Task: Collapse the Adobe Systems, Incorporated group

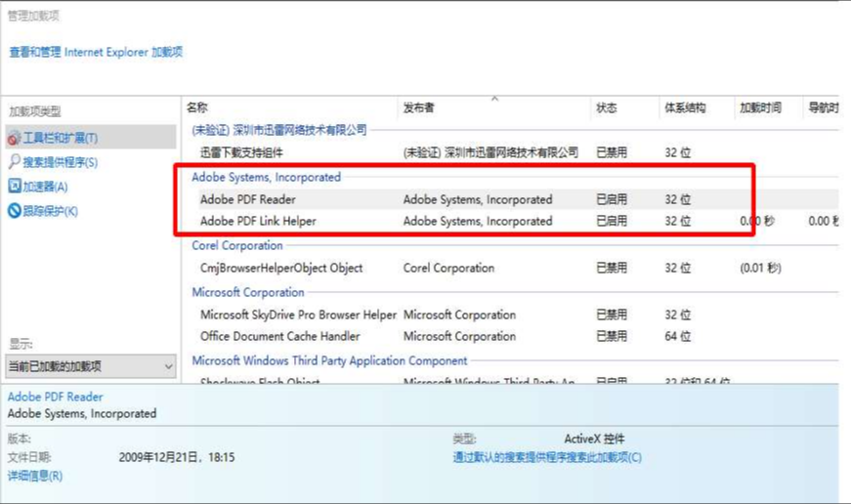Action: [266, 177]
